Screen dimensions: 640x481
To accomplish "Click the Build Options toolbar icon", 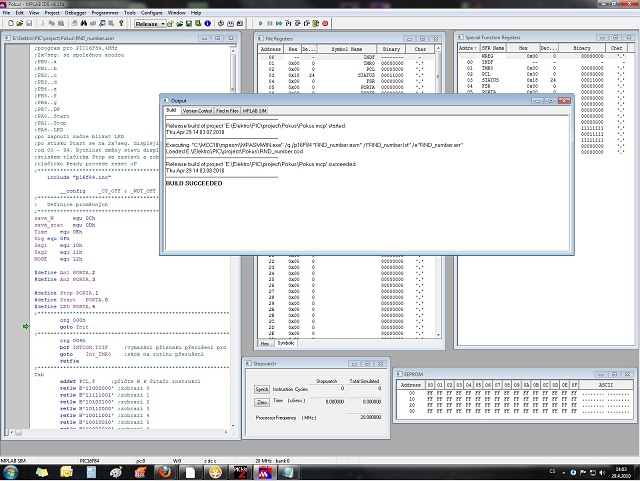I will point(198,24).
